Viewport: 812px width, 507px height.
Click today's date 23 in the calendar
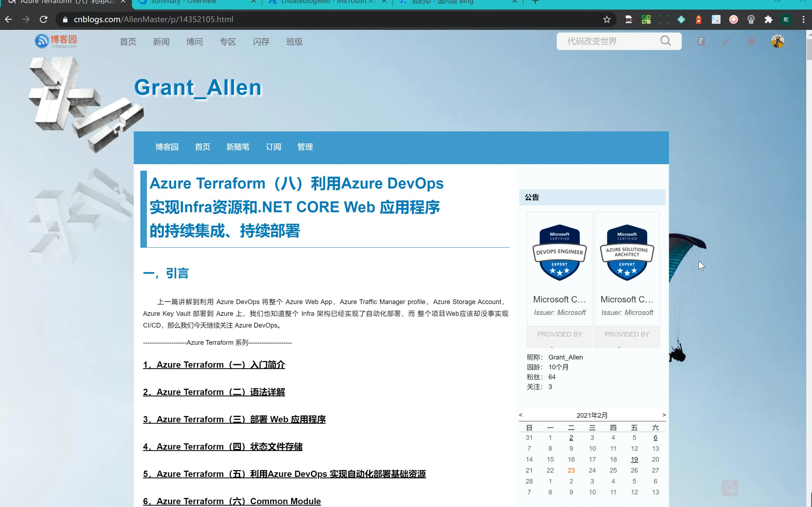coord(571,470)
